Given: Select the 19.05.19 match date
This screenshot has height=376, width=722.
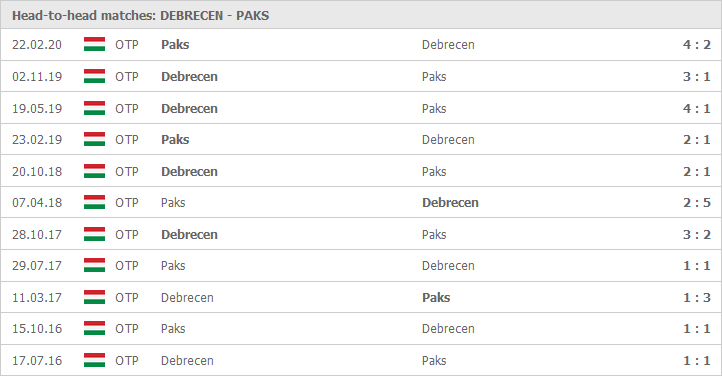Looking at the screenshot, I should click(37, 109).
